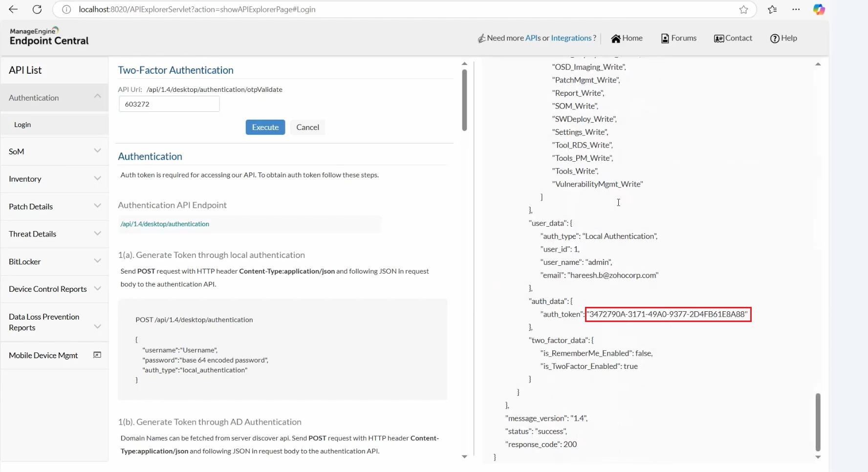Click the "user_id": 1 line
The height and width of the screenshot is (472, 868).
tap(560, 249)
